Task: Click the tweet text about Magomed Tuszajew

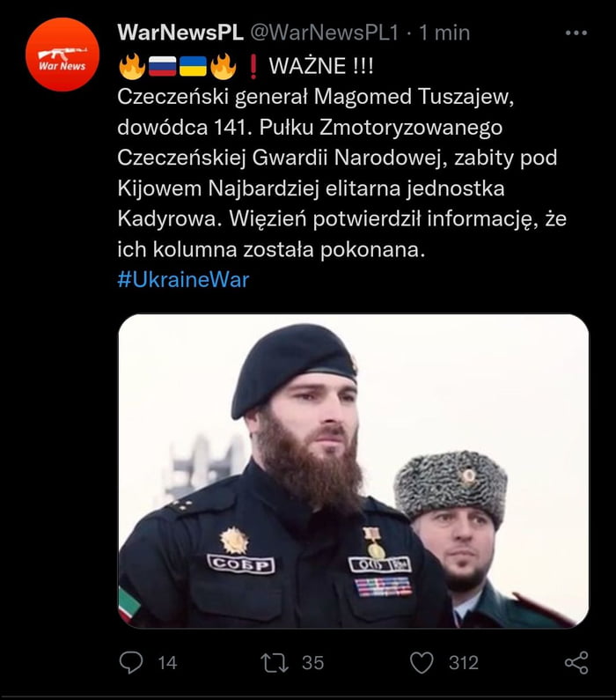Action: point(341,173)
